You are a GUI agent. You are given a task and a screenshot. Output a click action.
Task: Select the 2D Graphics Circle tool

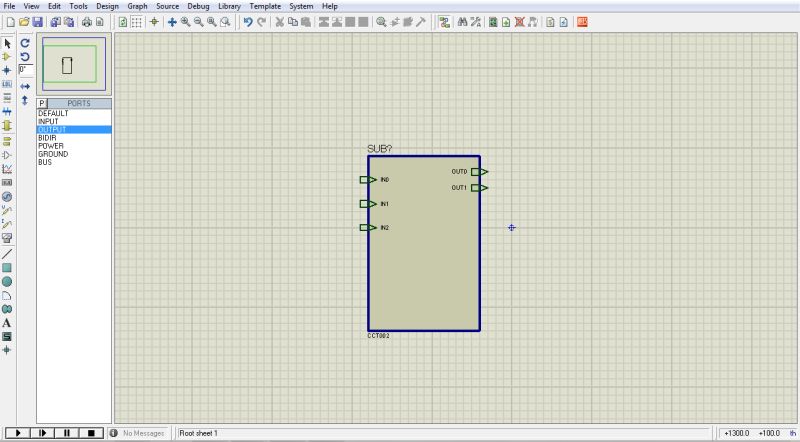point(7,281)
